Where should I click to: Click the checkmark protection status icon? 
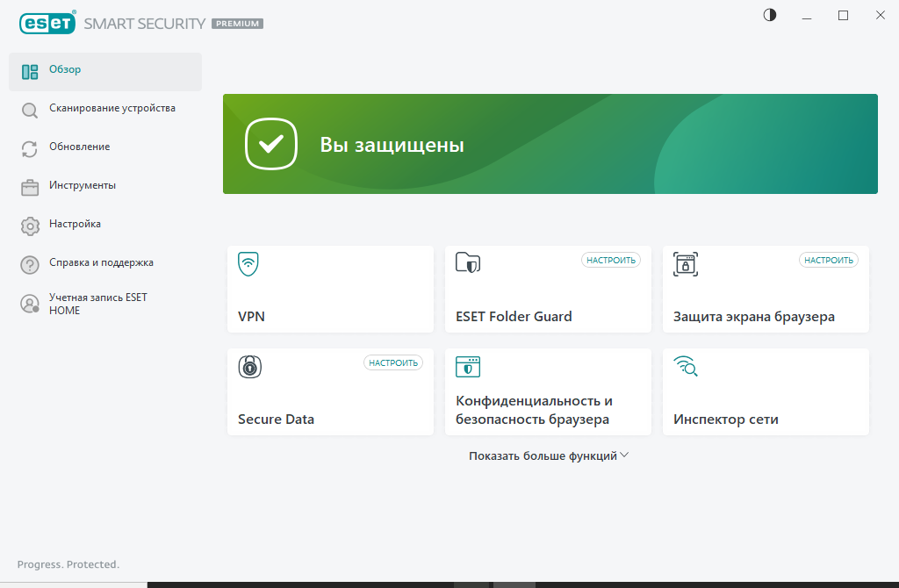click(x=271, y=144)
